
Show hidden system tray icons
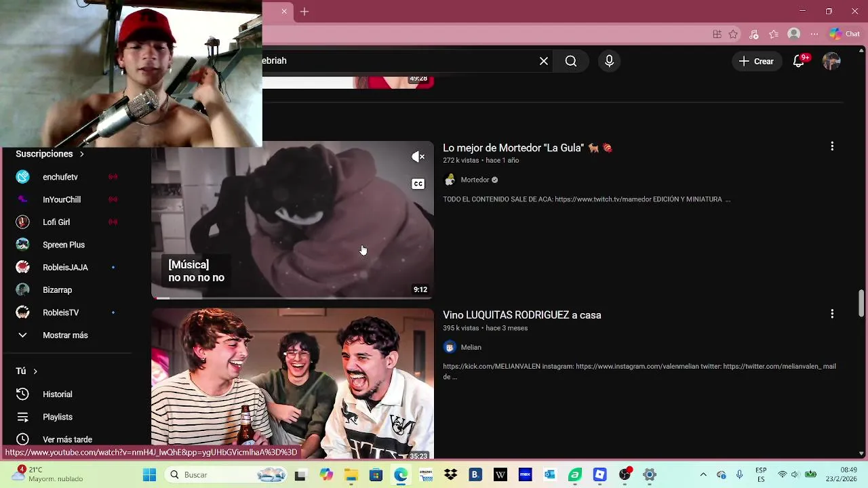703,475
